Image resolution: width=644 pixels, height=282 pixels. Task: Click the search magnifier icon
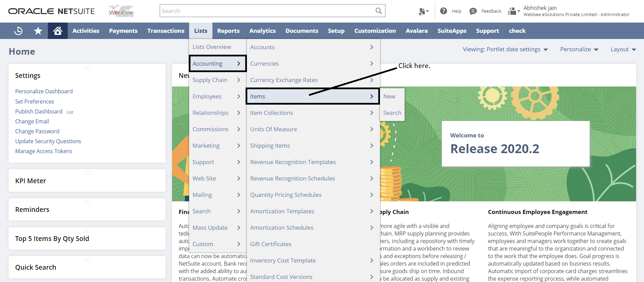click(x=378, y=11)
